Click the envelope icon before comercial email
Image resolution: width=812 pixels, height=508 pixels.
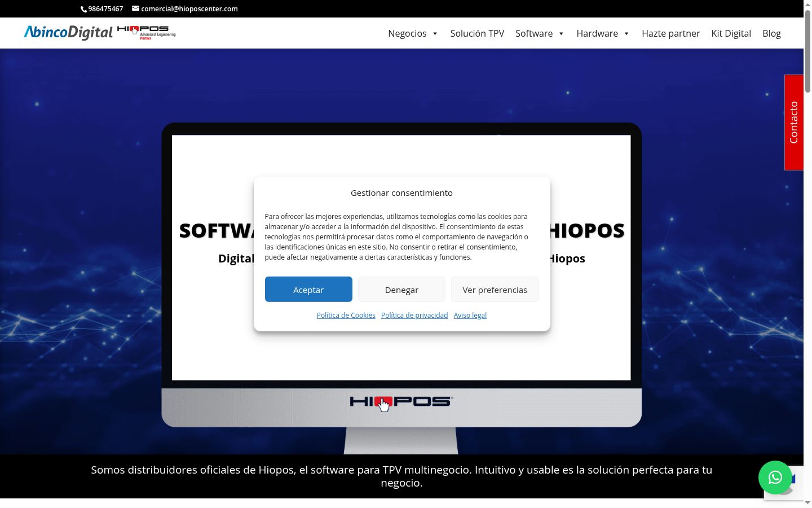pos(135,8)
